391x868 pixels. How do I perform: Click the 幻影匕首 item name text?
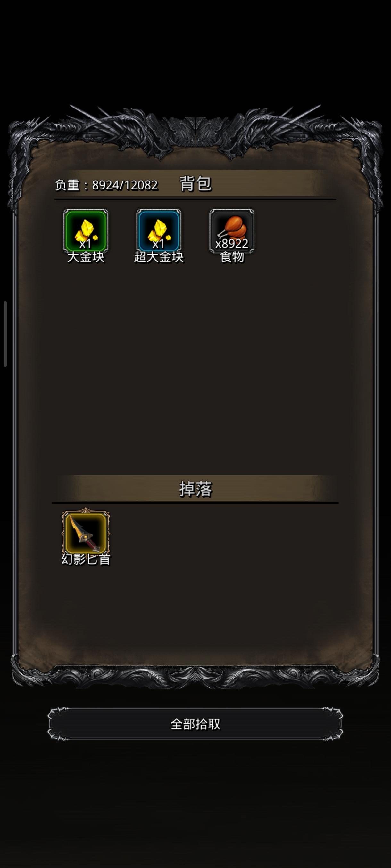(x=86, y=559)
